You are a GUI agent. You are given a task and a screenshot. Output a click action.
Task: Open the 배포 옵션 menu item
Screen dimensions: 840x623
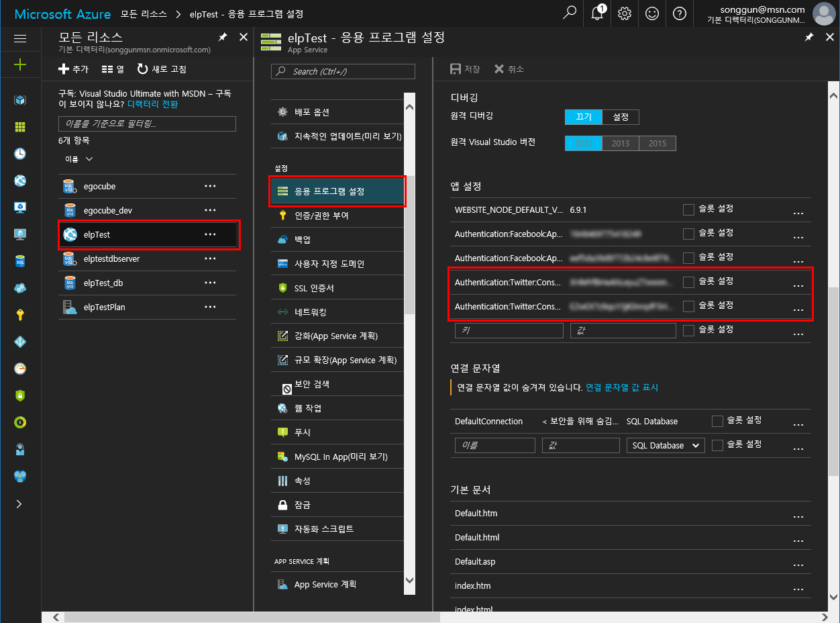click(337, 112)
